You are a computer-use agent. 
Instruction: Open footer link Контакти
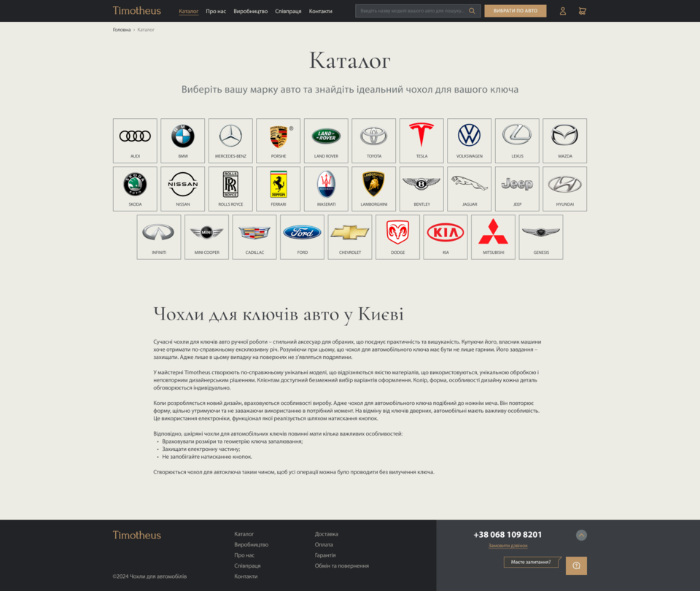point(246,576)
